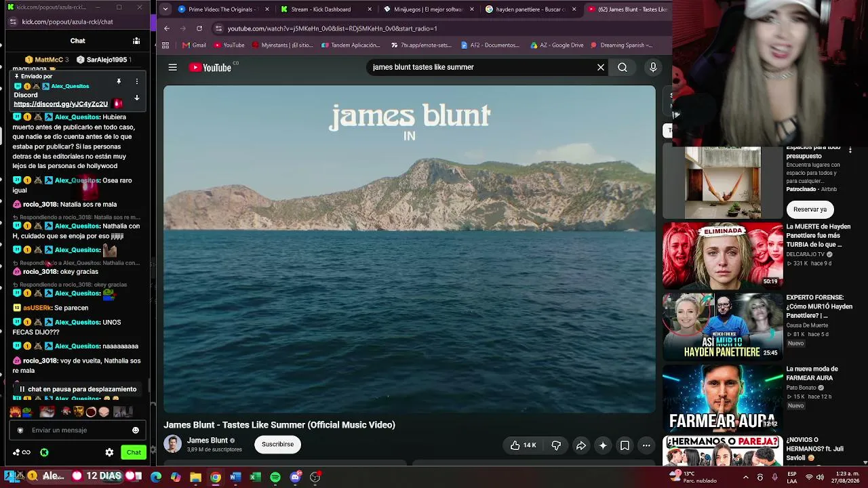Open the Dreaming Spanish bookmark

[x=622, y=45]
